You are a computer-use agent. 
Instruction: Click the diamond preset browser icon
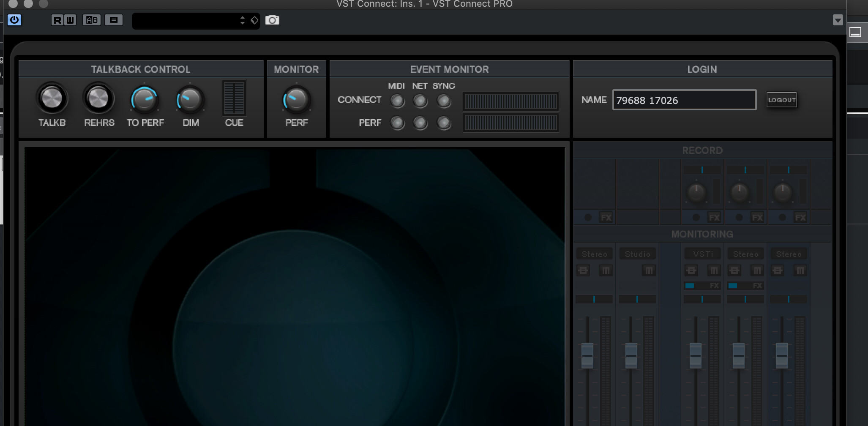click(254, 20)
